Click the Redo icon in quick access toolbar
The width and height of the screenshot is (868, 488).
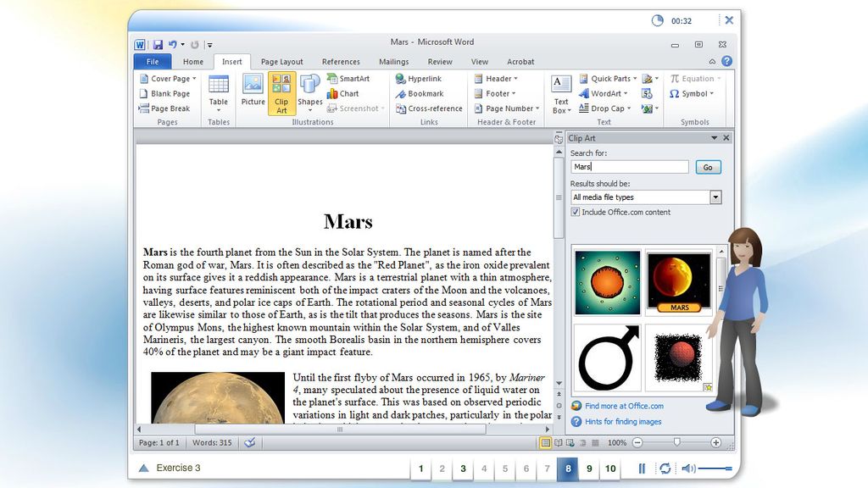click(x=194, y=45)
